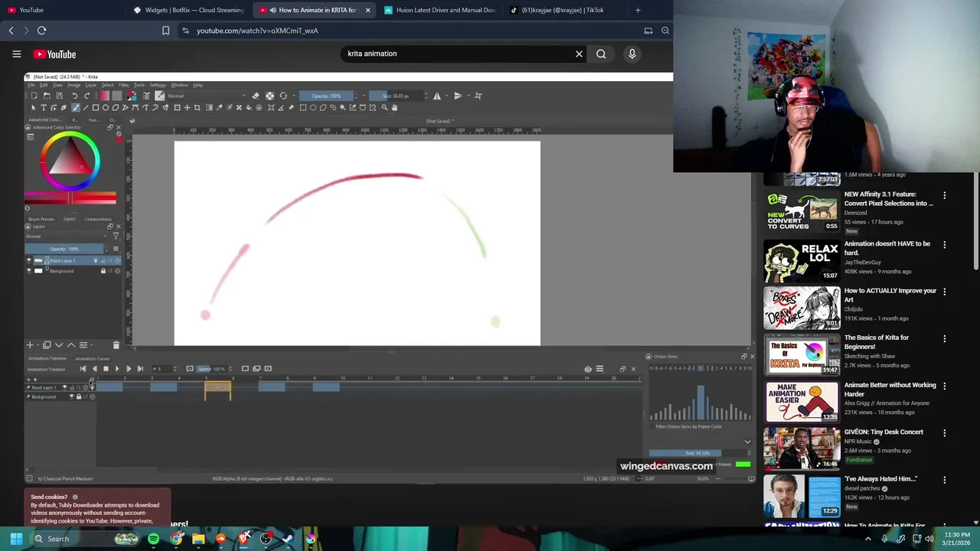Delete layer with the trash icon
980x551 pixels.
tap(116, 345)
